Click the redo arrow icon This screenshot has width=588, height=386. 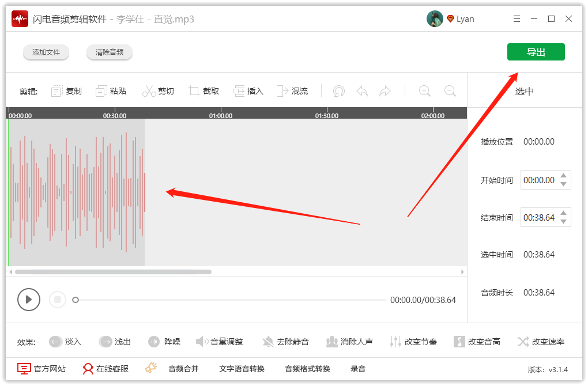(x=385, y=91)
